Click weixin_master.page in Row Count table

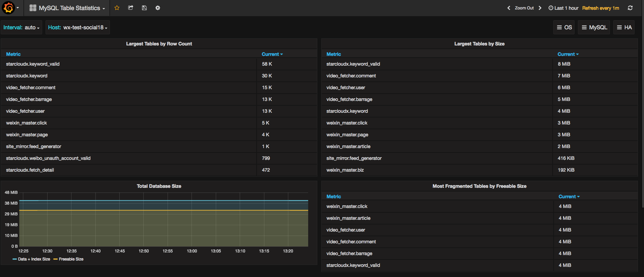[x=27, y=135]
